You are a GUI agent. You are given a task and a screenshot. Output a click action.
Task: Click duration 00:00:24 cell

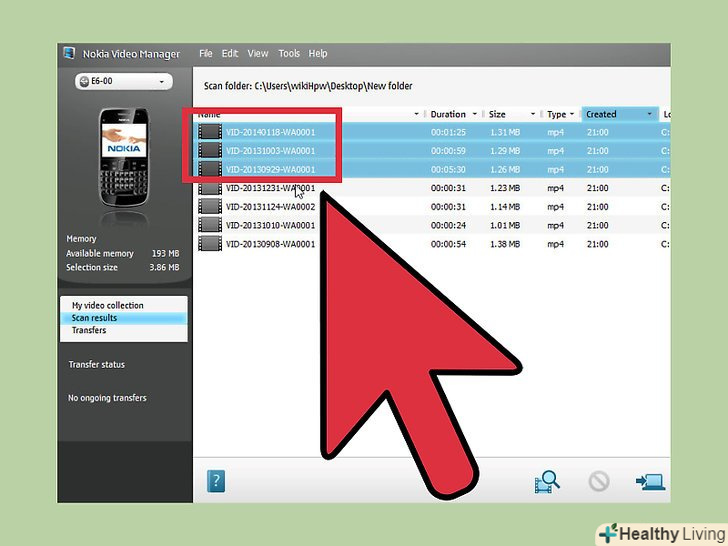point(448,225)
